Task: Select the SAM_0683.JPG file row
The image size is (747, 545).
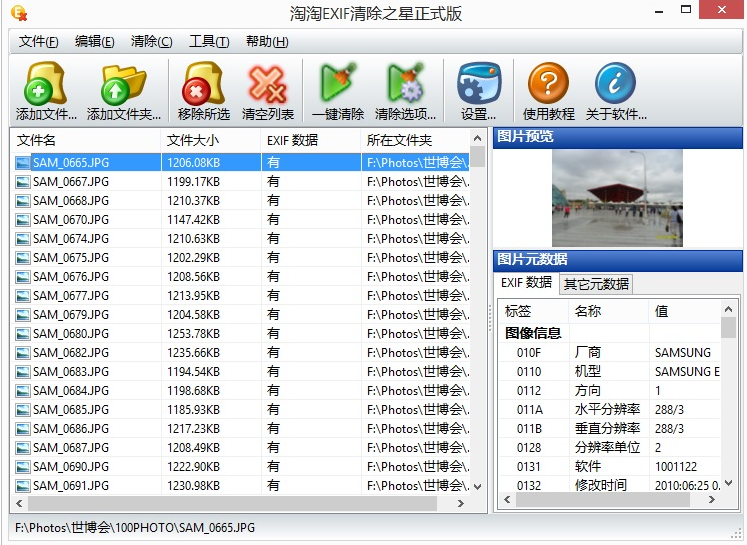Action: click(240, 372)
